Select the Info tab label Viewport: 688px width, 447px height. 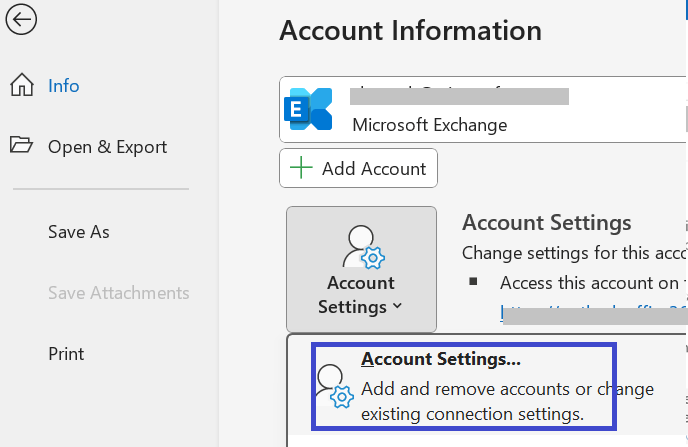64,86
